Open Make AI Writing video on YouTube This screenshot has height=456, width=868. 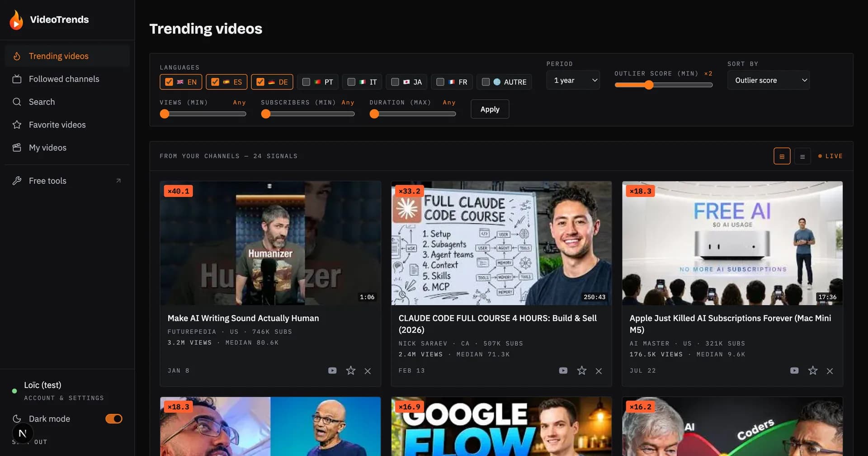coord(332,371)
